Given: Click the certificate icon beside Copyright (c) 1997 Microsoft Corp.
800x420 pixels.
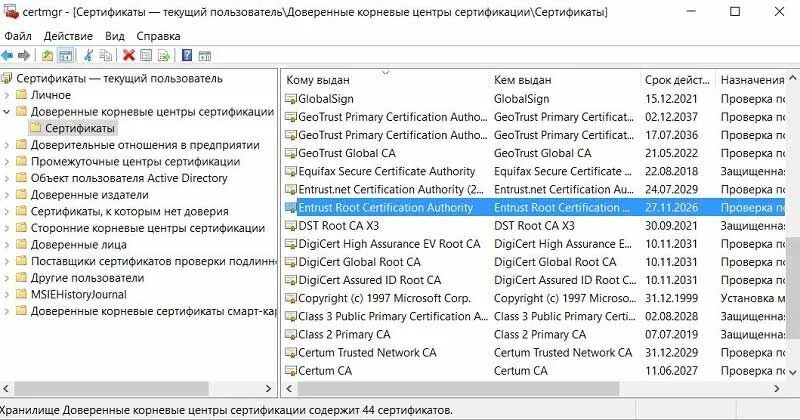Looking at the screenshot, I should coord(291,298).
